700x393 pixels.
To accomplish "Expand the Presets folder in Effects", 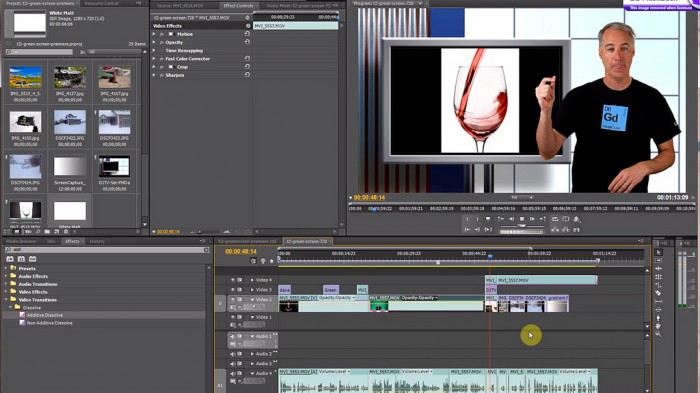I will tap(6, 268).
